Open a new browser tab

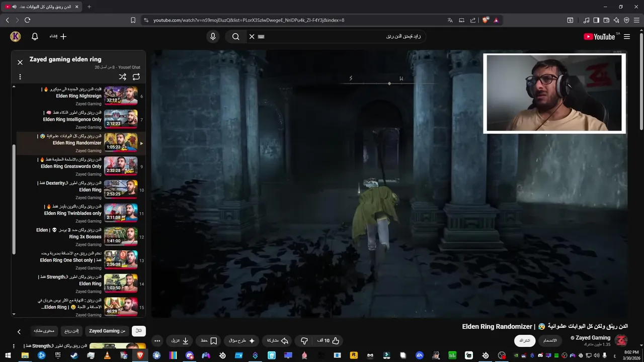point(89,7)
